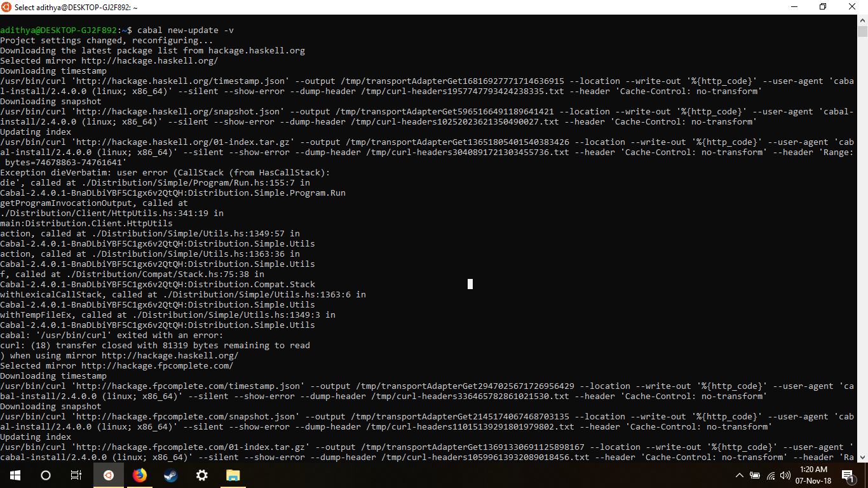Open Task View from the taskbar
Image resolution: width=868 pixels, height=488 pixels.
tap(75, 475)
